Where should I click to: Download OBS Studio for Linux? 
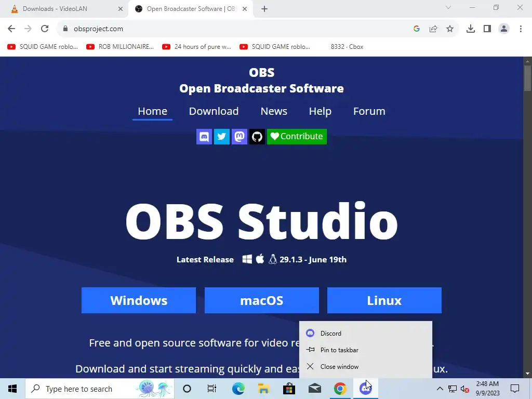tap(384, 300)
